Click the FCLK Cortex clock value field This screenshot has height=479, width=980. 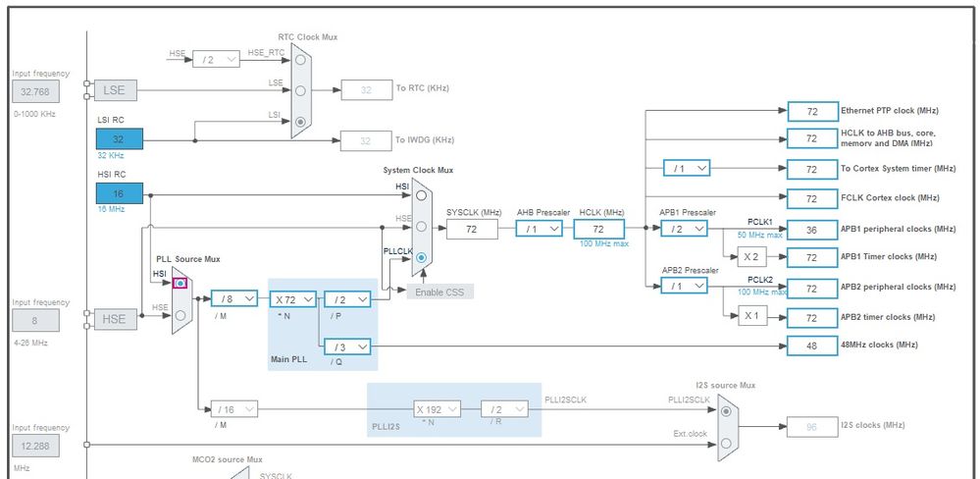[x=812, y=199]
